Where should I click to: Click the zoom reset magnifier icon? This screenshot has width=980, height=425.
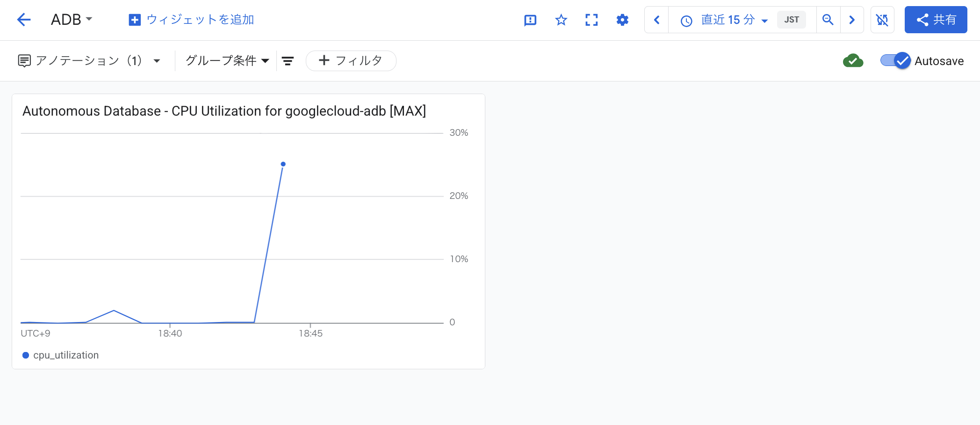point(828,20)
